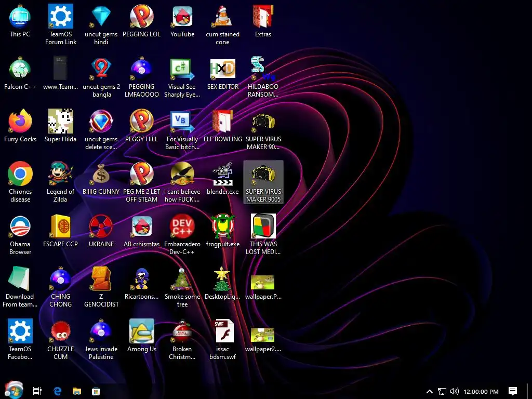Launch Edge from the taskbar

click(x=57, y=391)
